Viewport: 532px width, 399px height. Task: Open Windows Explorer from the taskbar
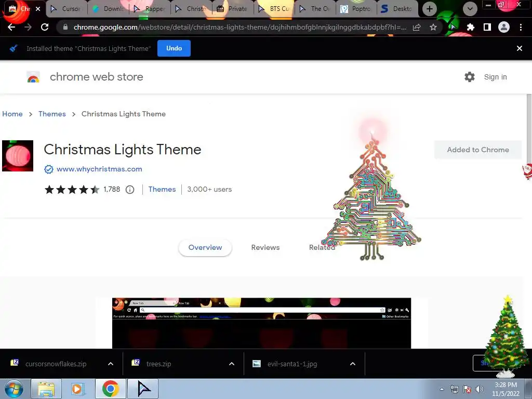[46, 389]
